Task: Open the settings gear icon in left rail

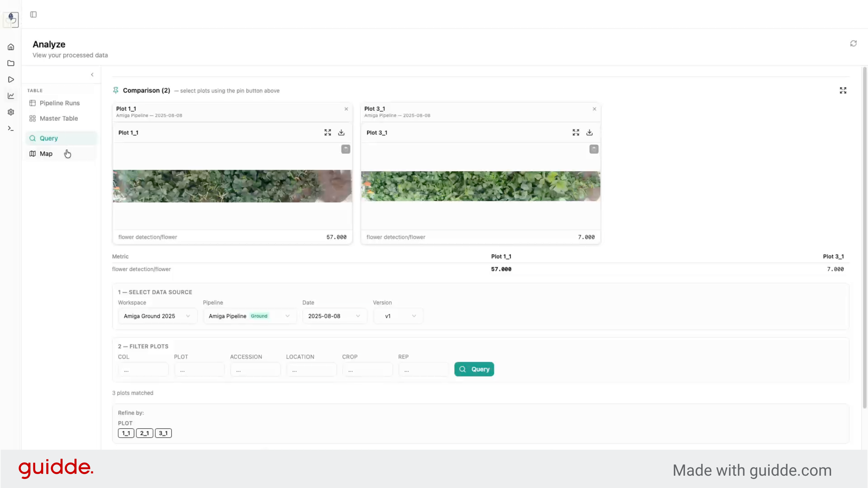Action: [x=11, y=112]
